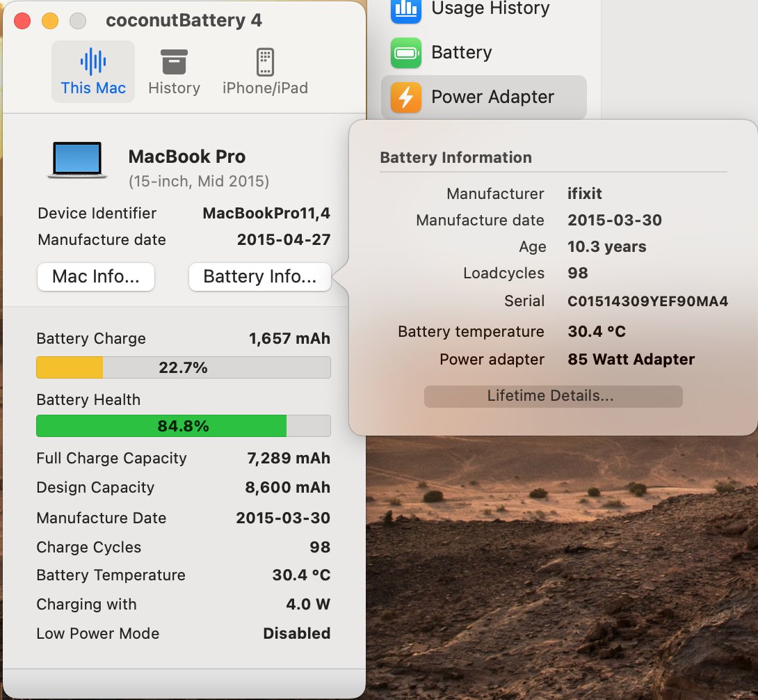Click the Disabled low power mode value
The image size is (758, 700).
(297, 633)
